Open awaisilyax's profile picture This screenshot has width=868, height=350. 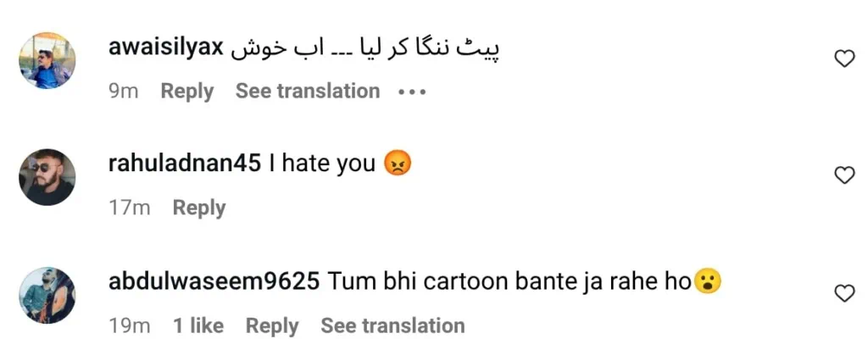tap(47, 61)
